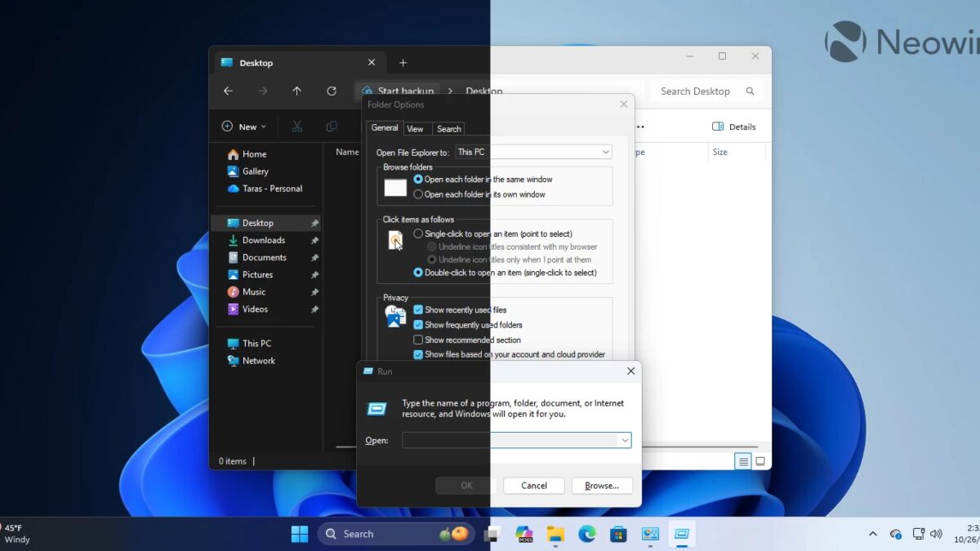Viewport: 980px width, 551px height.
Task: Open the New dropdown in File Explorer
Action: [x=243, y=127]
